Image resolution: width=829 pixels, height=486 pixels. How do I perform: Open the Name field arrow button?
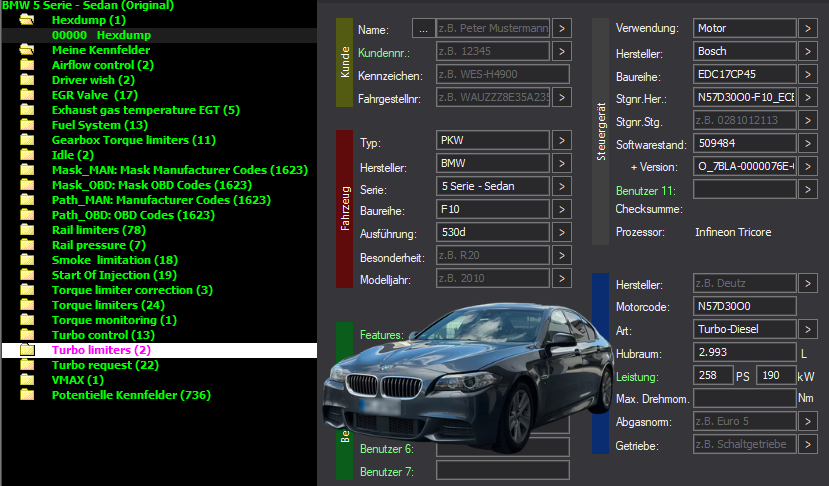(x=562, y=29)
